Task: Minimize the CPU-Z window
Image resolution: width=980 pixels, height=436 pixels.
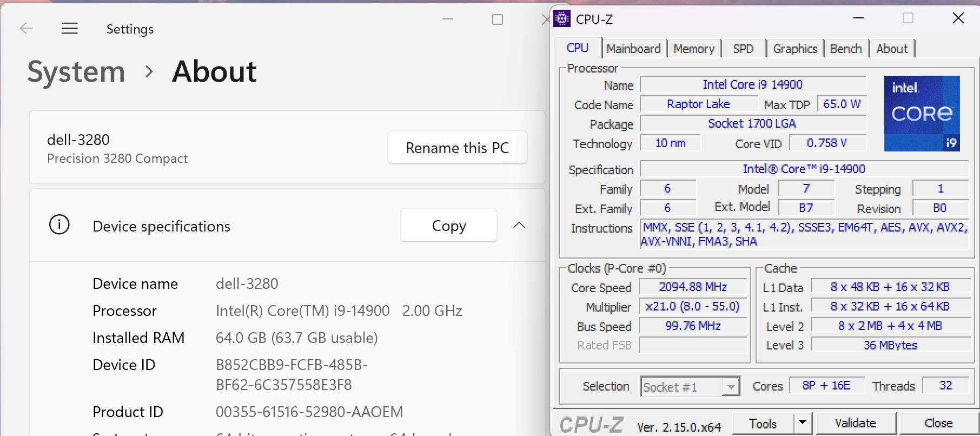Action: [x=859, y=18]
